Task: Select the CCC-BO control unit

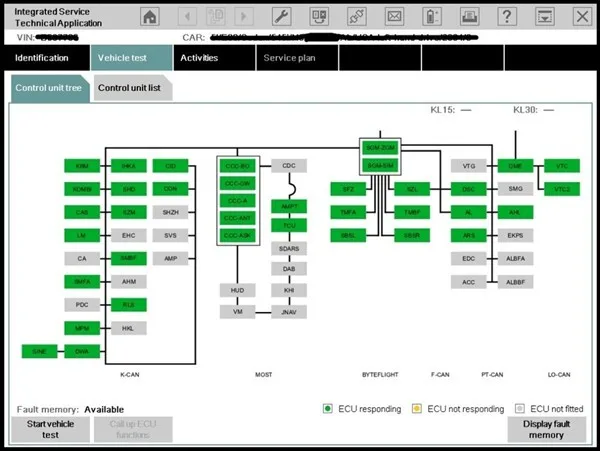Action: coord(237,166)
